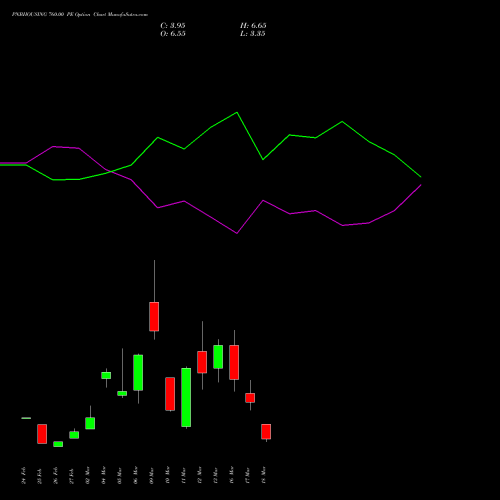Click the high value H: 6.65
Screen dimensions: 500x500
tap(253, 26)
